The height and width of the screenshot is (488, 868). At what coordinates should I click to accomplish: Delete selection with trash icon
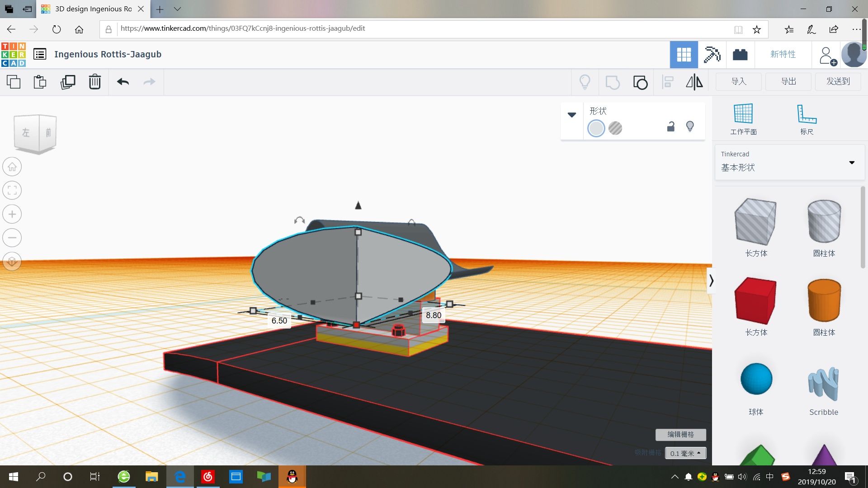95,82
